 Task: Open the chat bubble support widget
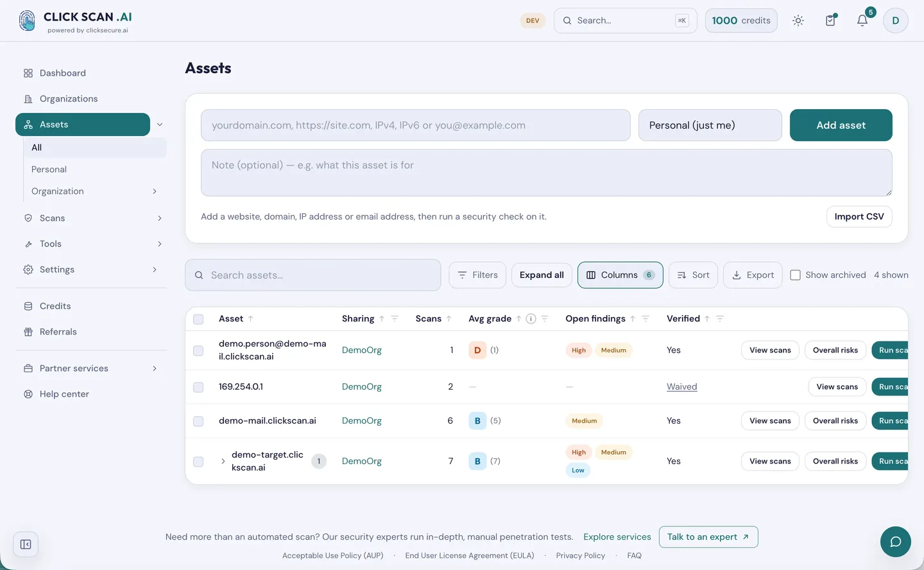click(896, 542)
